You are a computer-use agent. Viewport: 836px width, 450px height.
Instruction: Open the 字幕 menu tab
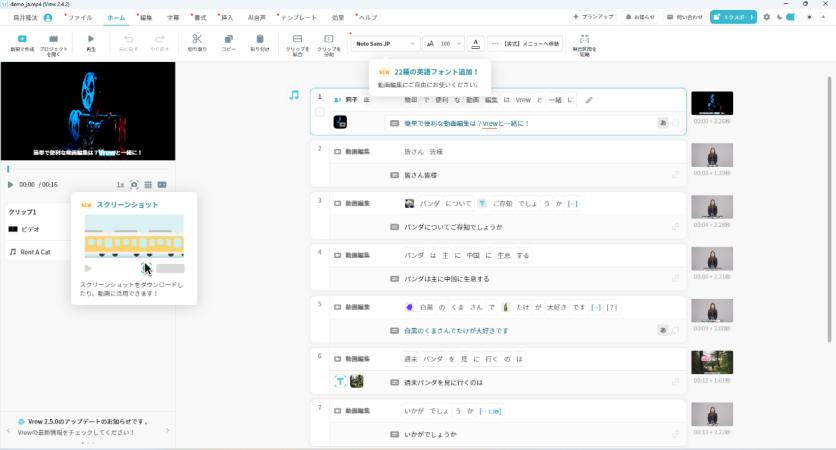click(x=173, y=18)
